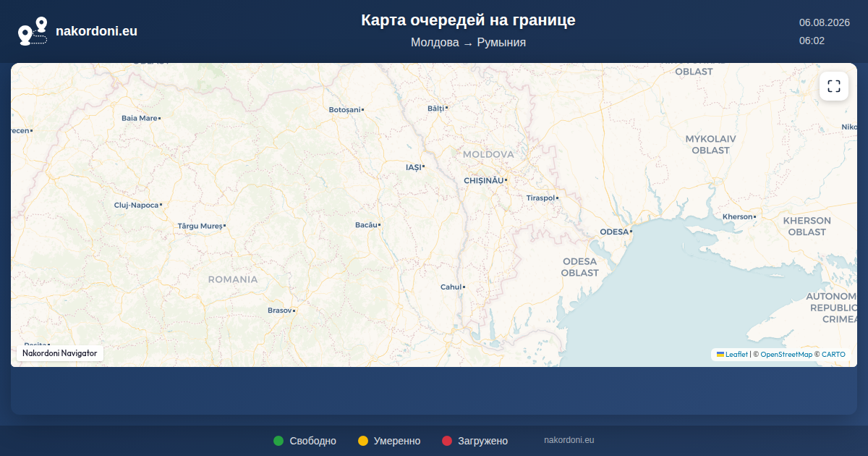The height and width of the screenshot is (456, 868).
Task: Open the OpenStreetMap attribution link
Action: (x=786, y=355)
